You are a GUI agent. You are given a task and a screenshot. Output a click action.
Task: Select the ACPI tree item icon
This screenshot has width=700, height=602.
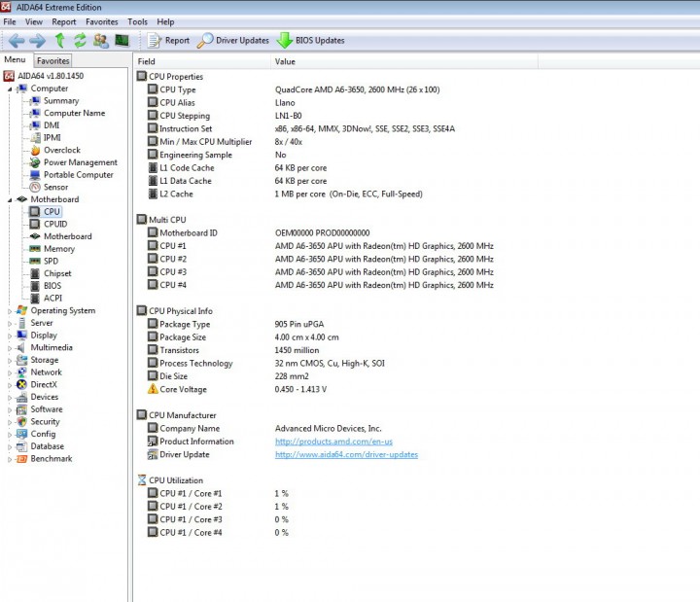click(x=35, y=299)
